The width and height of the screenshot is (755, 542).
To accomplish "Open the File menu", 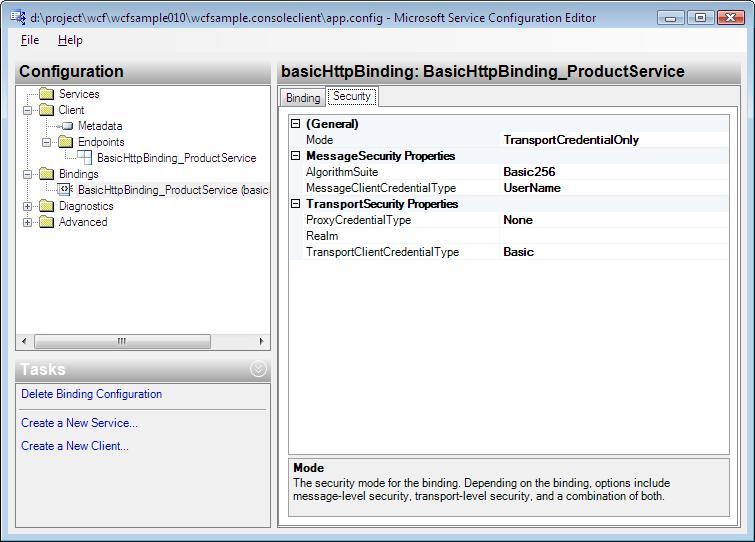I will [x=30, y=40].
